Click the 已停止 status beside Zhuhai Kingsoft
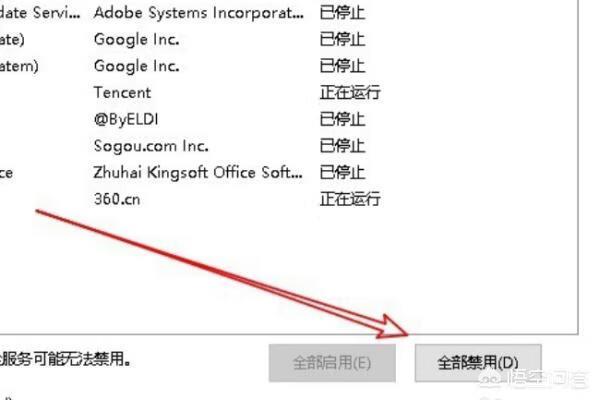Screen dimensions: 600x400 tap(342, 172)
